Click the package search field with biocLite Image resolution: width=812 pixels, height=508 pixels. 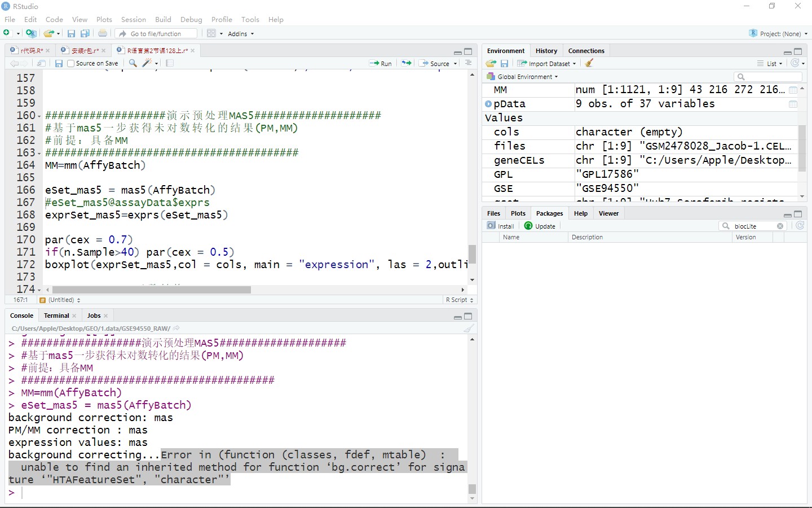click(x=752, y=226)
